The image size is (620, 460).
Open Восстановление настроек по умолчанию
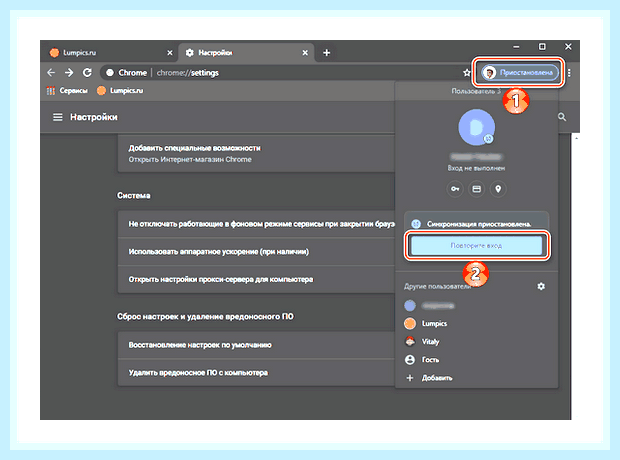pyautogui.click(x=256, y=345)
